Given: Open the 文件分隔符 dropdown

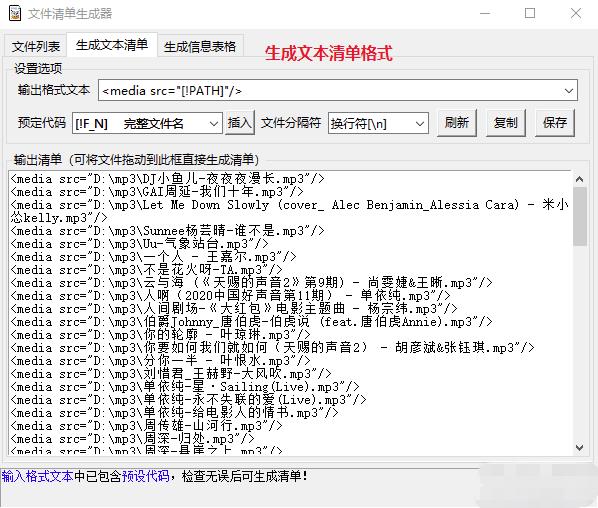Looking at the screenshot, I should click(x=378, y=123).
